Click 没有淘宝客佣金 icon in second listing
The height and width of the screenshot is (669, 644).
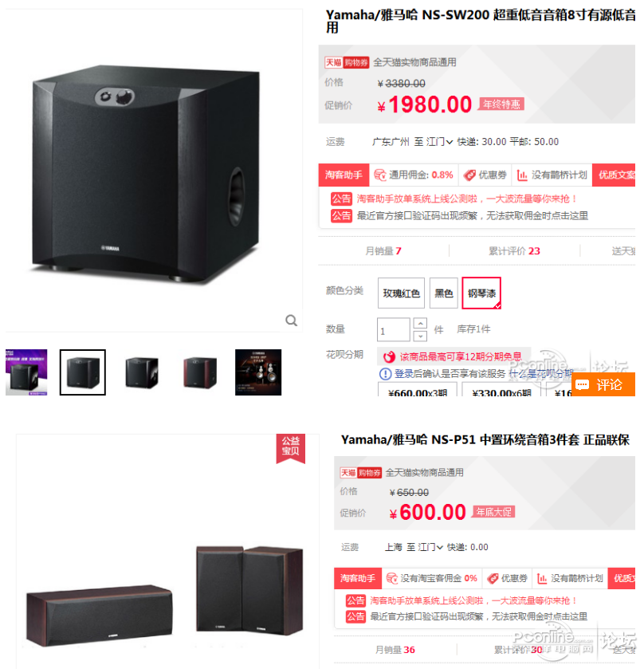[392, 578]
